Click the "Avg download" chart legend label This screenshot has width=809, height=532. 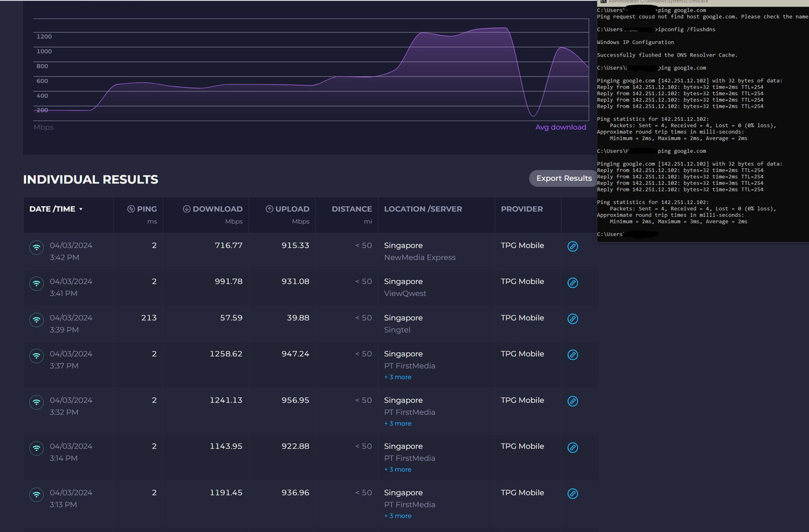561,127
